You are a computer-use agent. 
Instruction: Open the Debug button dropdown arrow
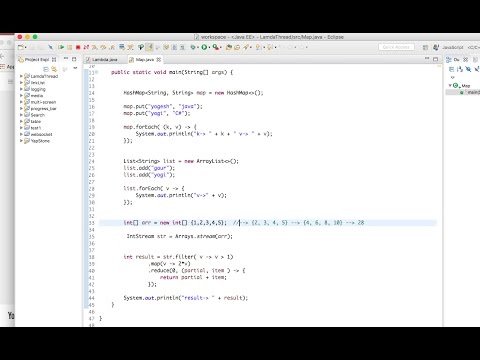point(198,48)
